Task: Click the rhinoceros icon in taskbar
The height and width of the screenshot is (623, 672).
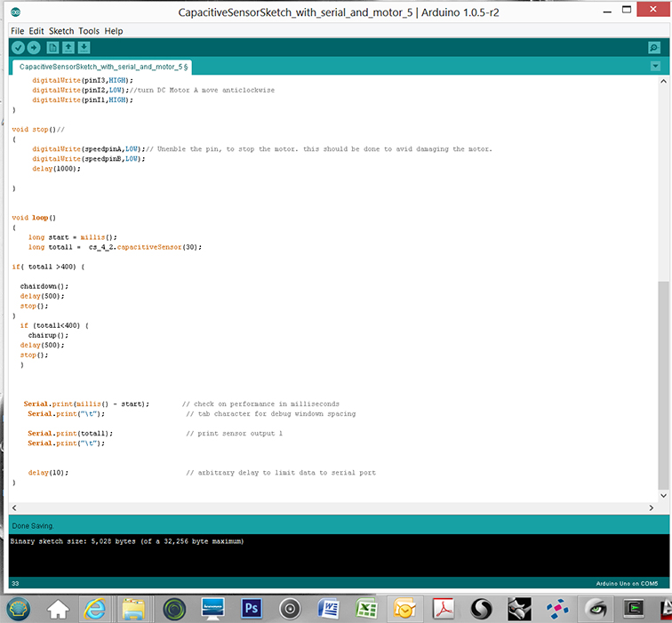Action: (519, 609)
